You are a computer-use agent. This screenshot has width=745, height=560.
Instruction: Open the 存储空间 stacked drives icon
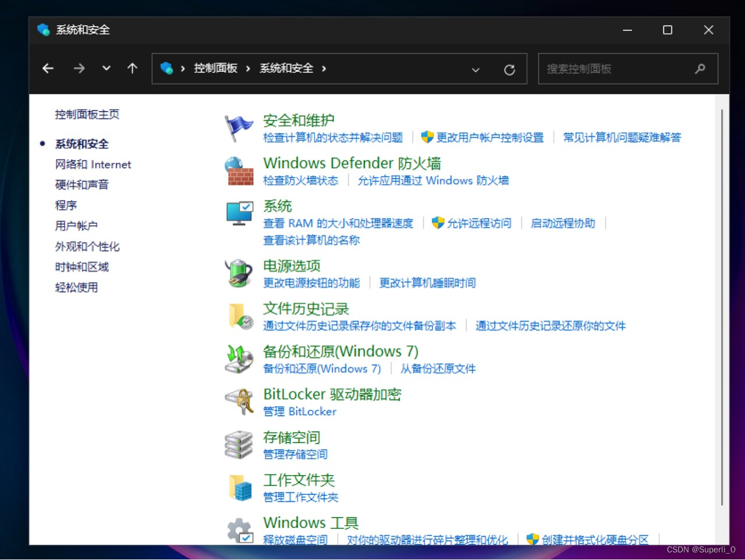[x=239, y=444]
